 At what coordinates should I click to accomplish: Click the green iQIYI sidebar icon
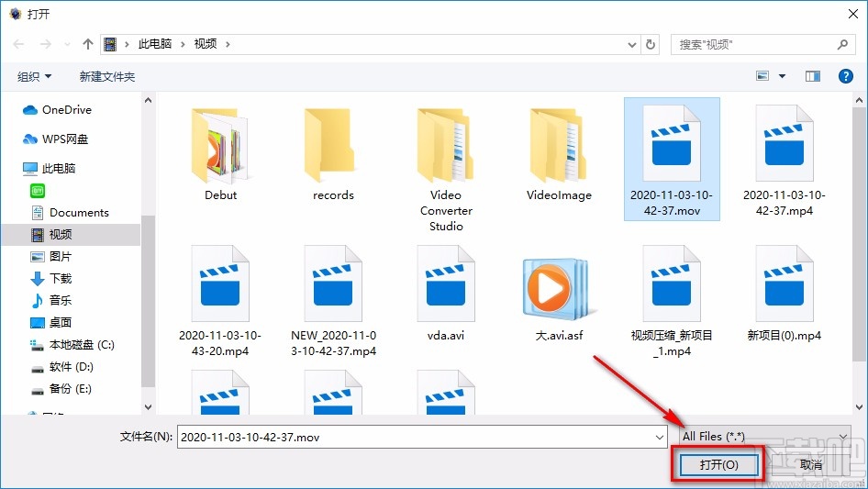pos(38,191)
